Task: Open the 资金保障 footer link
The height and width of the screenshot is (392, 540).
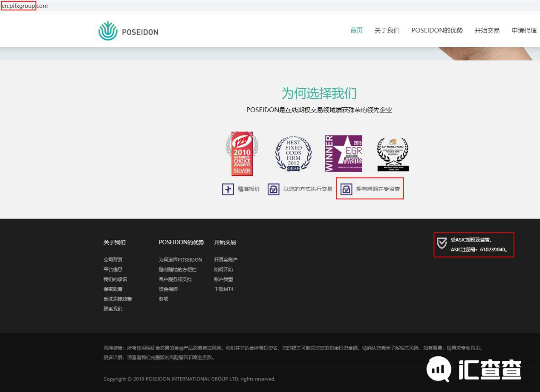Action: click(168, 289)
